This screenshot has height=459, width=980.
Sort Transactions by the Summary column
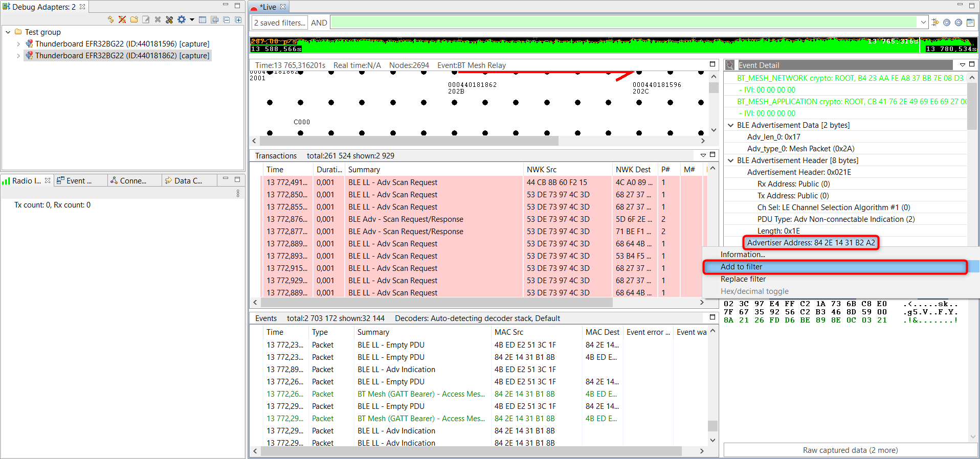coord(434,170)
